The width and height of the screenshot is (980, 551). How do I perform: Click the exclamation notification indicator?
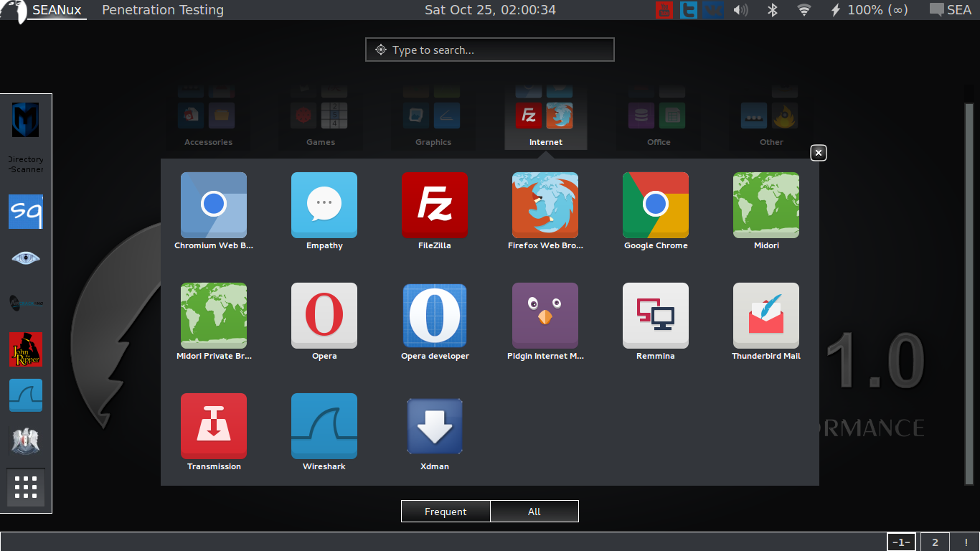[966, 542]
